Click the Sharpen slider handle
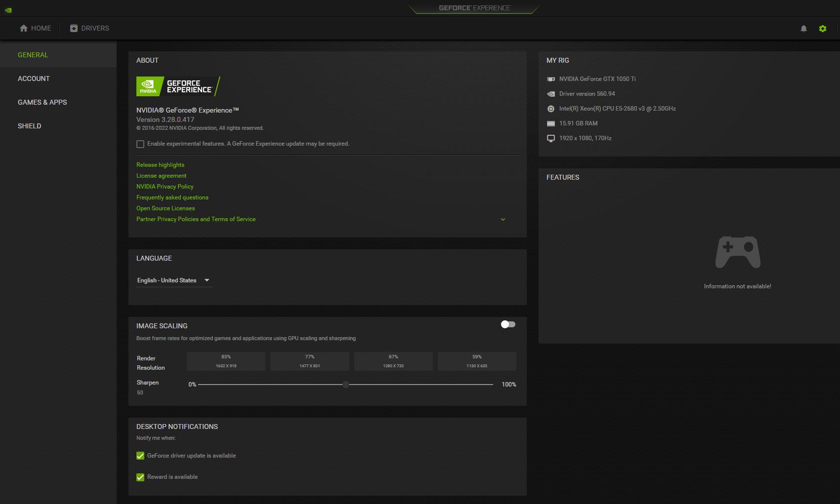Viewport: 840px width, 504px height. coord(346,385)
